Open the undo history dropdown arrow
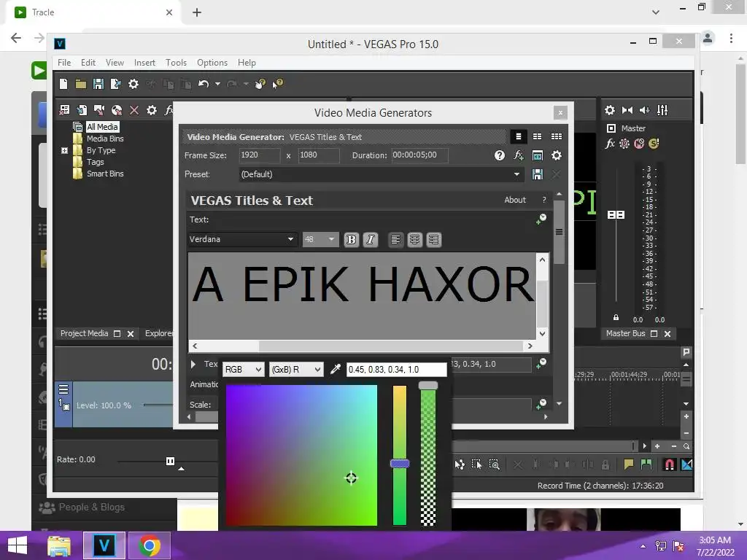This screenshot has height=560, width=747. 217,84
